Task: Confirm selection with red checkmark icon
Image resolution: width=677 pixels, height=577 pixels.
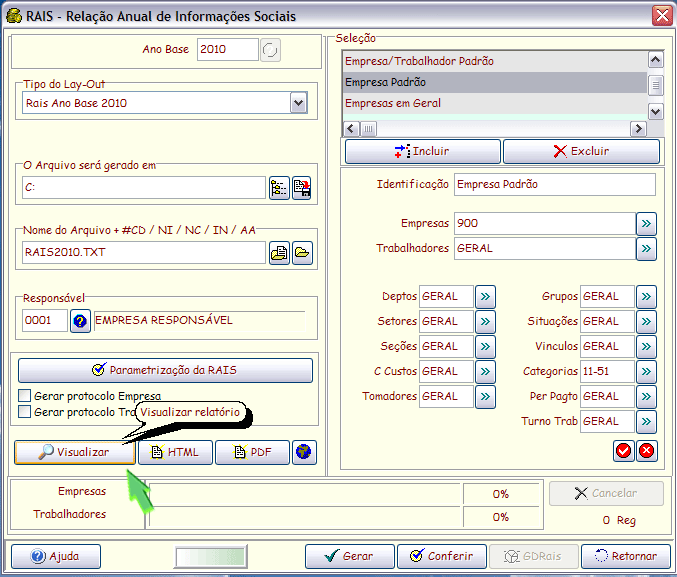Action: point(623,451)
